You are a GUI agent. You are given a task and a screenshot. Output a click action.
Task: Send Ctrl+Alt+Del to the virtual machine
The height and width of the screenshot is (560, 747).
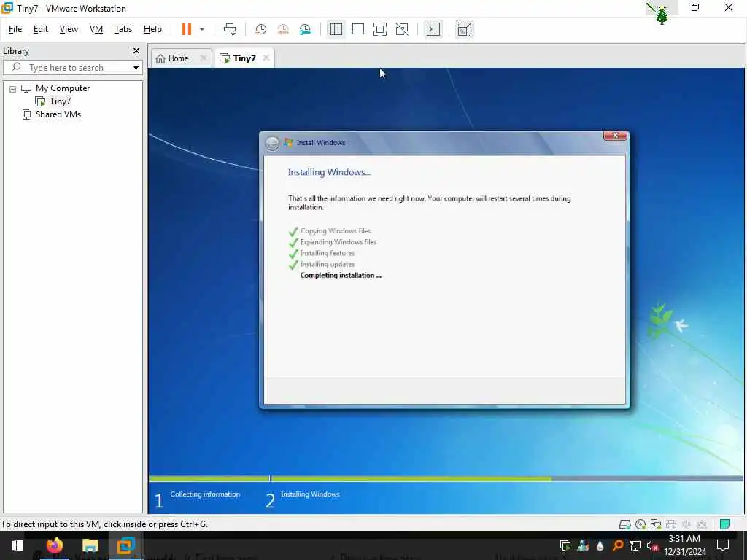click(x=230, y=29)
